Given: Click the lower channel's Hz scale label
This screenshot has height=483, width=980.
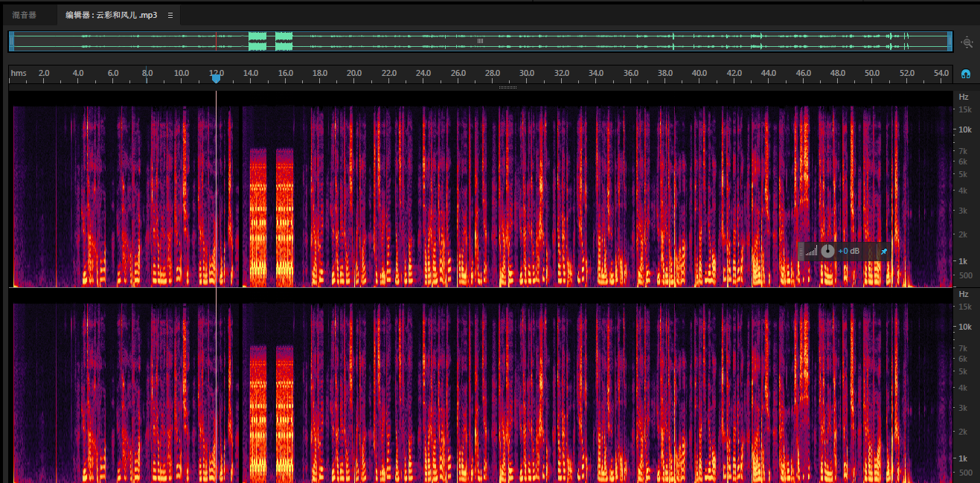Looking at the screenshot, I should coord(964,294).
